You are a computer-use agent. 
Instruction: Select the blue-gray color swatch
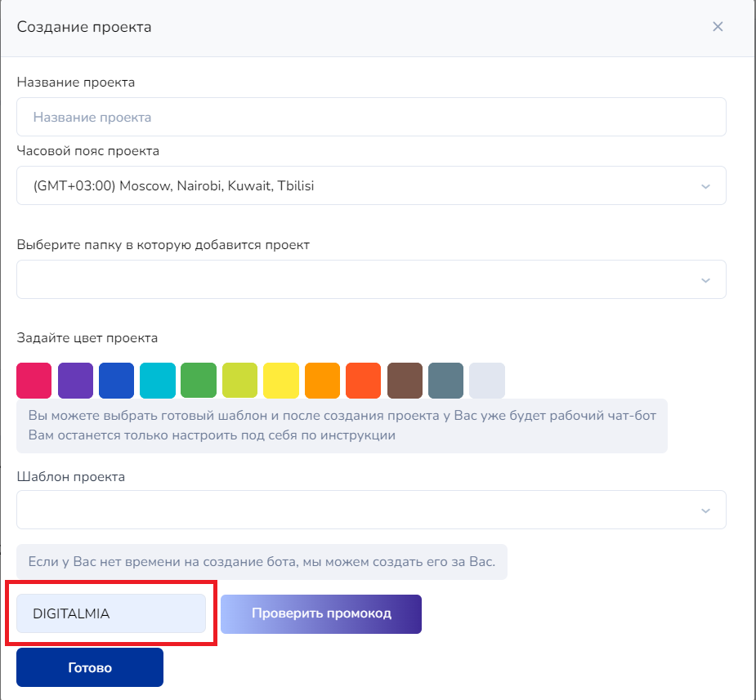tap(445, 381)
